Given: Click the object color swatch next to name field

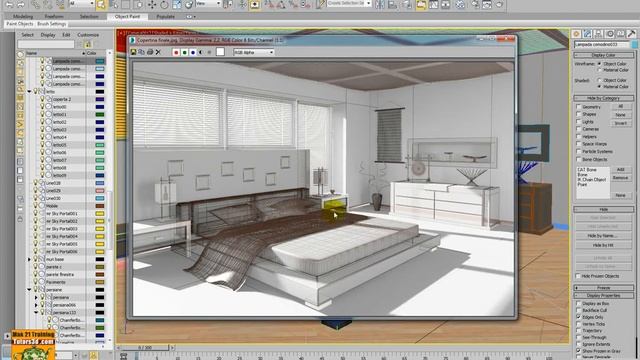Looking at the screenshot, I should [635, 44].
